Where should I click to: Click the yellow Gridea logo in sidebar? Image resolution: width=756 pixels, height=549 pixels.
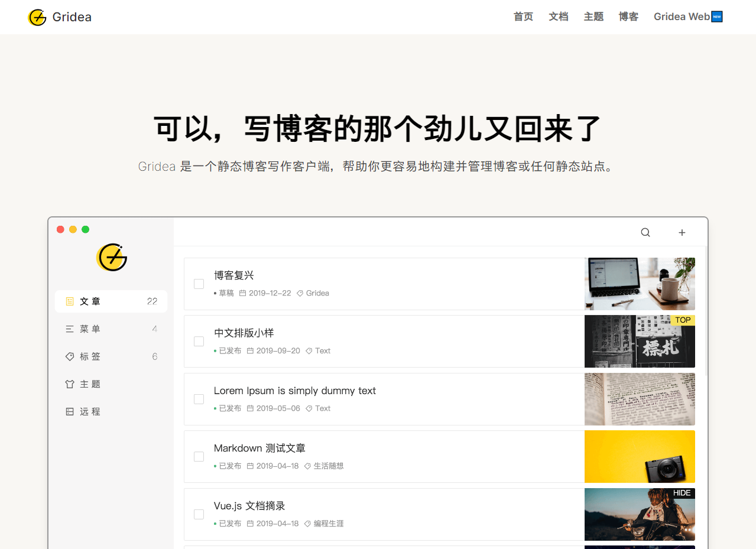(x=112, y=258)
